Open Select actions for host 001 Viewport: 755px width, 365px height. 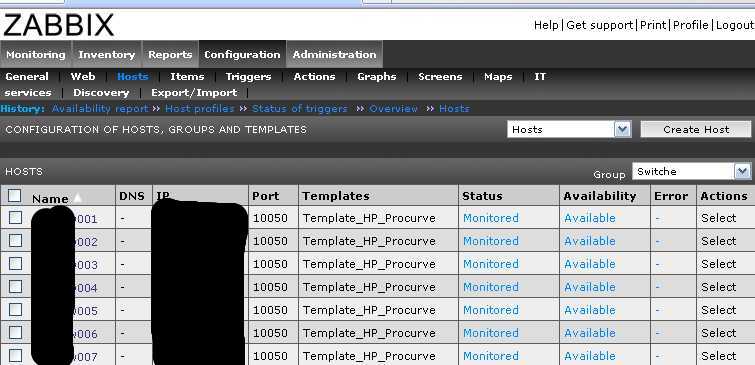[718, 218]
